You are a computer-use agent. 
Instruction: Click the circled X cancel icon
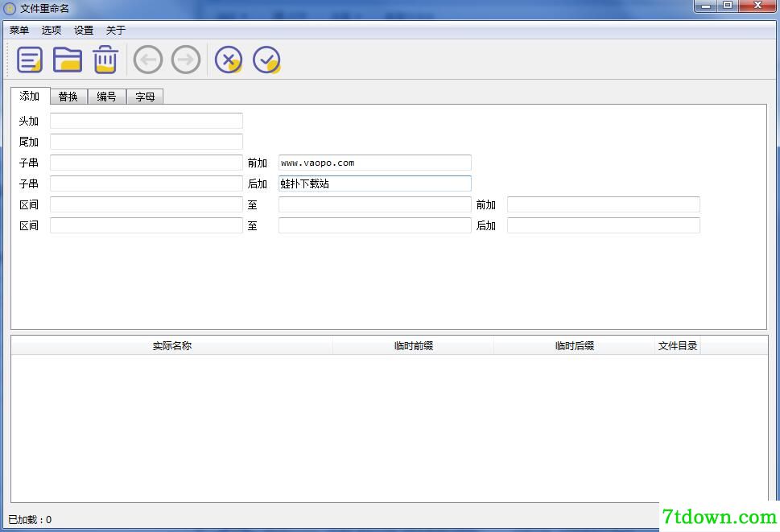coord(229,60)
